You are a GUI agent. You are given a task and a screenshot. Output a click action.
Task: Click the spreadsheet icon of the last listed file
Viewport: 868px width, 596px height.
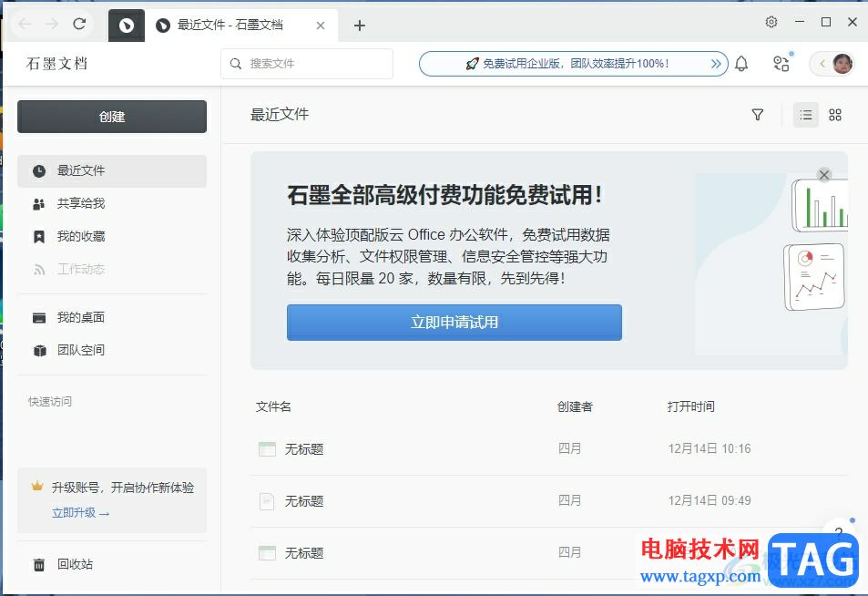coord(267,553)
